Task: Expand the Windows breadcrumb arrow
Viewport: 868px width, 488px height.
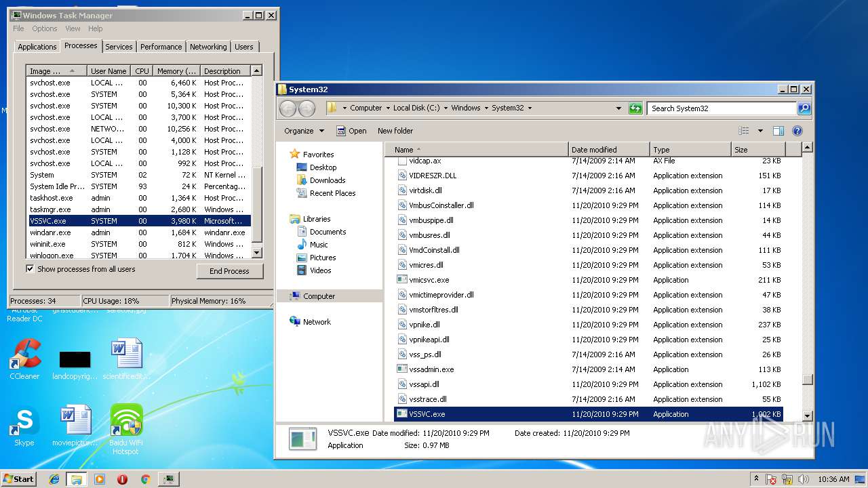Action: [x=486, y=108]
